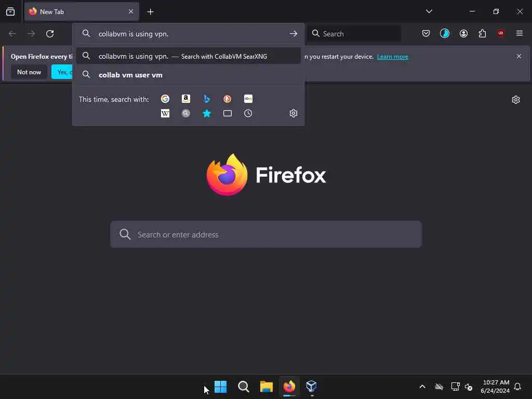Open network status tray icon

(x=455, y=387)
